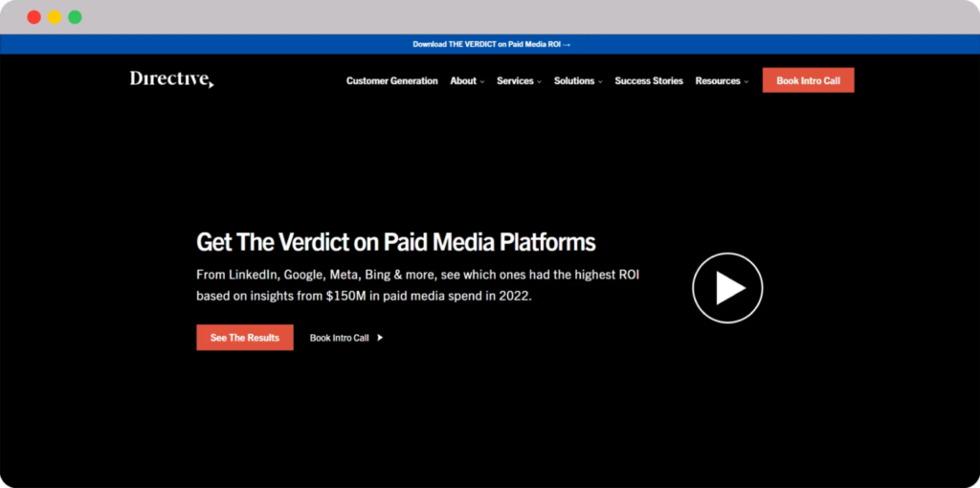
Task: Open the Download THE VERDICT banner link
Action: point(486,44)
